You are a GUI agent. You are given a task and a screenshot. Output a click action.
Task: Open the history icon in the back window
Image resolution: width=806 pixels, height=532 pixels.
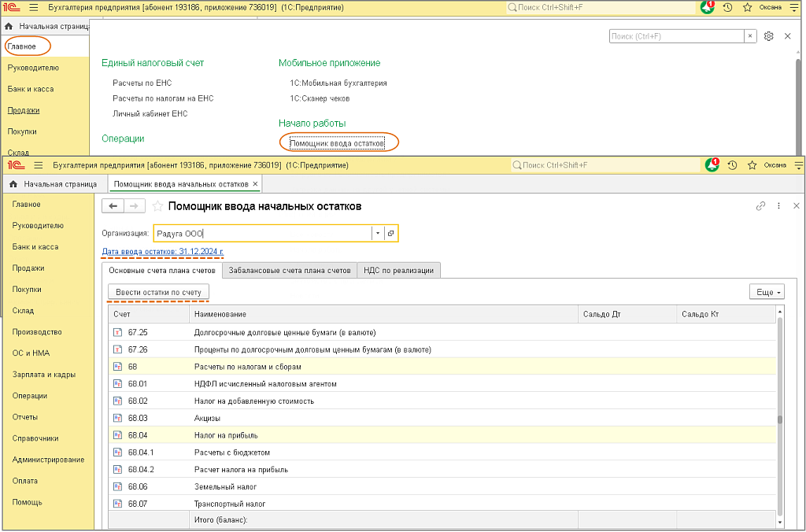[x=727, y=8]
